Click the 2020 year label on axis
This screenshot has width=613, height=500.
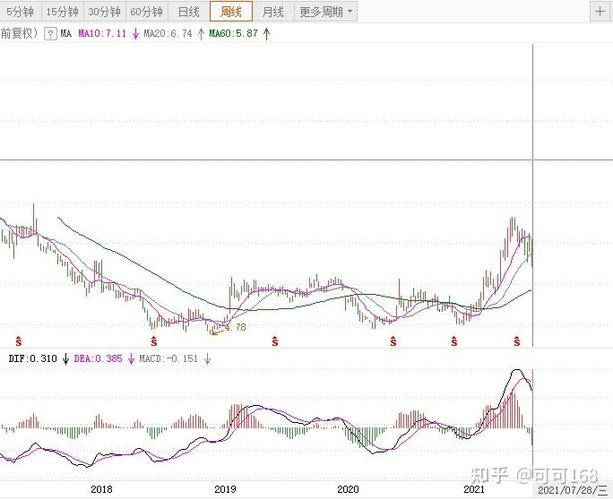pos(348,489)
